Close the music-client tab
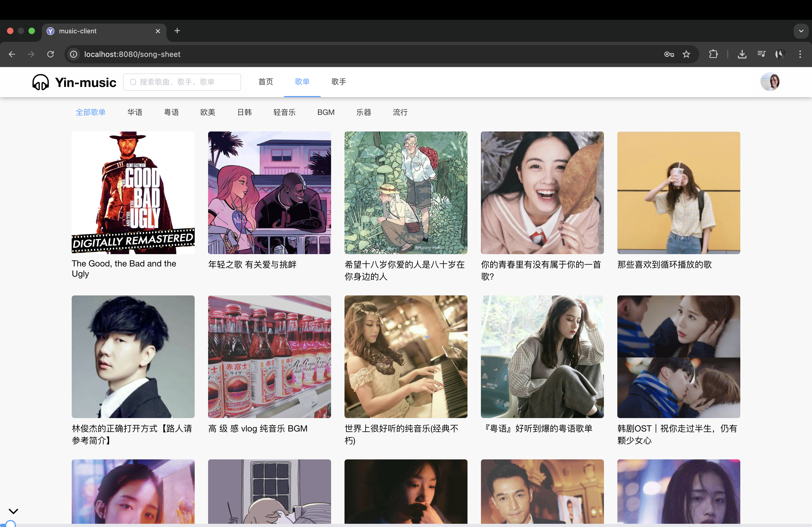812x527 pixels. [158, 31]
